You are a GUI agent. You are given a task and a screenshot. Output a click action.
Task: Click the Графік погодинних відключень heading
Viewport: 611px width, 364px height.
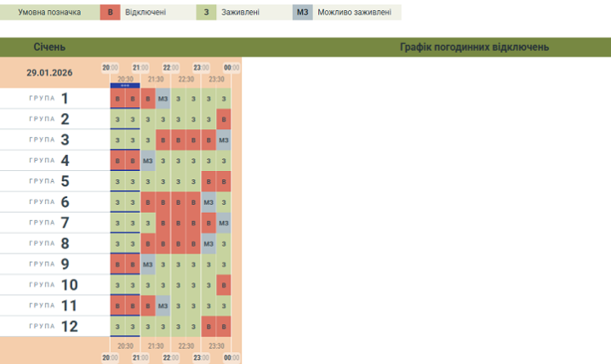click(x=474, y=48)
